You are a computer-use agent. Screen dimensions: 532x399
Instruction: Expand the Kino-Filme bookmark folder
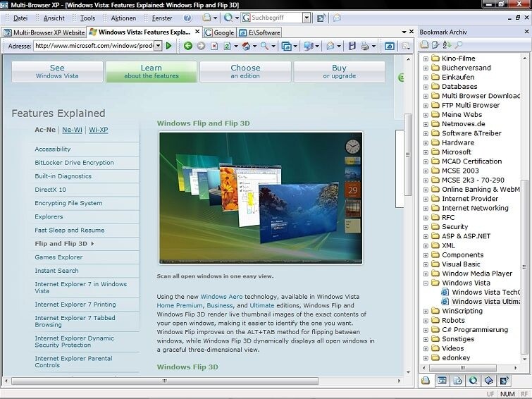point(426,59)
